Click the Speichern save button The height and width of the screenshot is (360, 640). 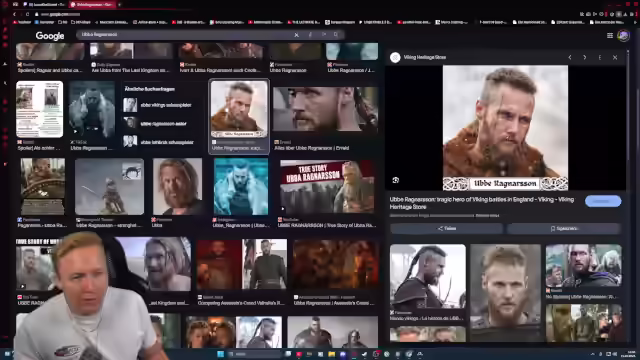pos(564,229)
